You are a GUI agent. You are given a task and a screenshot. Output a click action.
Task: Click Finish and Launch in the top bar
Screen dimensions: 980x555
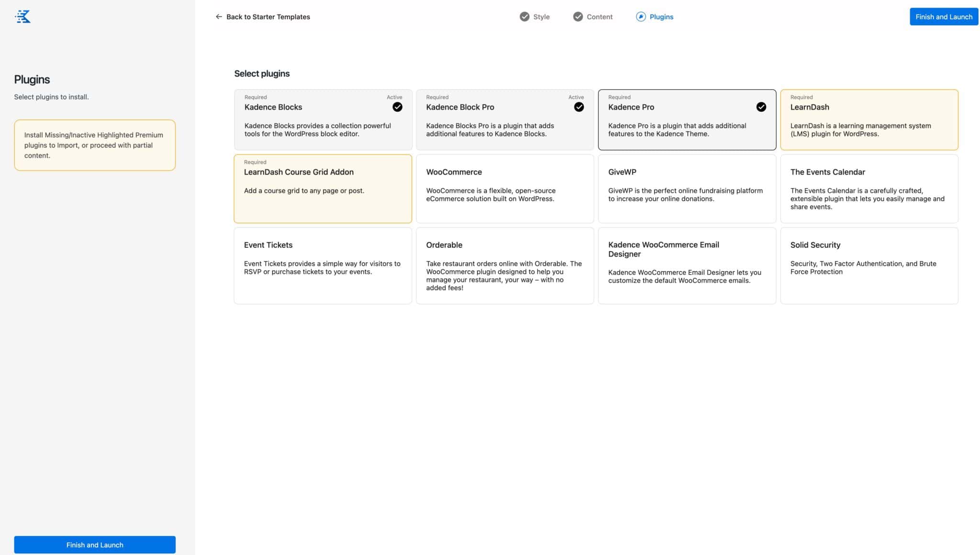point(943,16)
